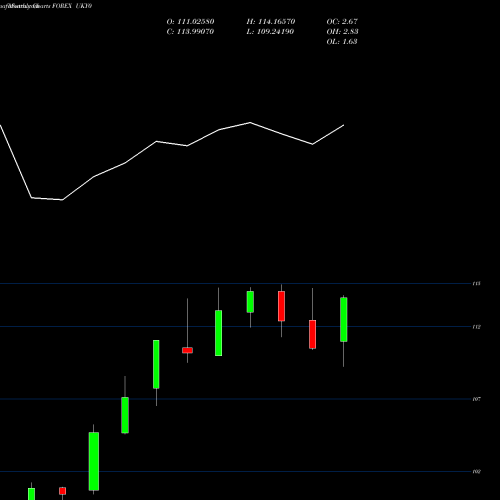Select the small green candle at chart top

click(x=250, y=302)
